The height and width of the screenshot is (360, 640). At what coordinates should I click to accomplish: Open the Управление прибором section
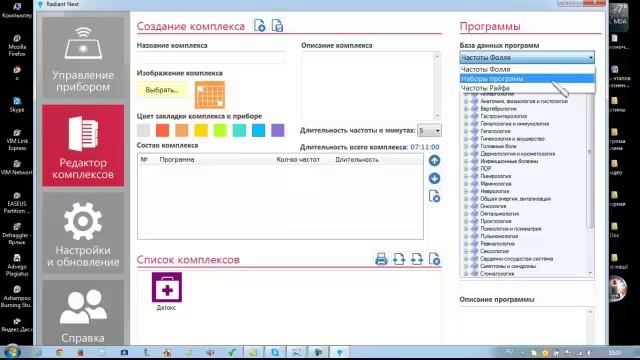point(83,57)
